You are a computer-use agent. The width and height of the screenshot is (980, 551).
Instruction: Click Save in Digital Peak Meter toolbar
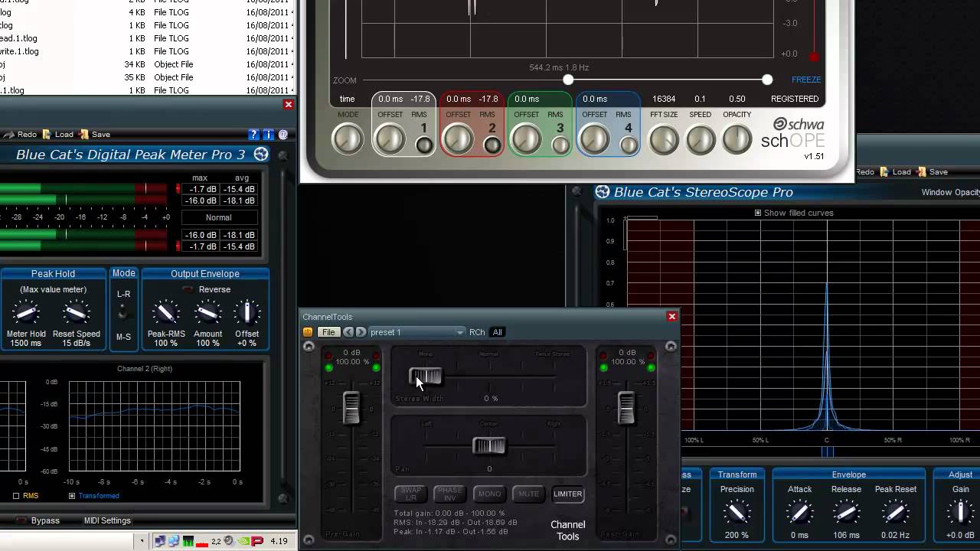(93, 135)
